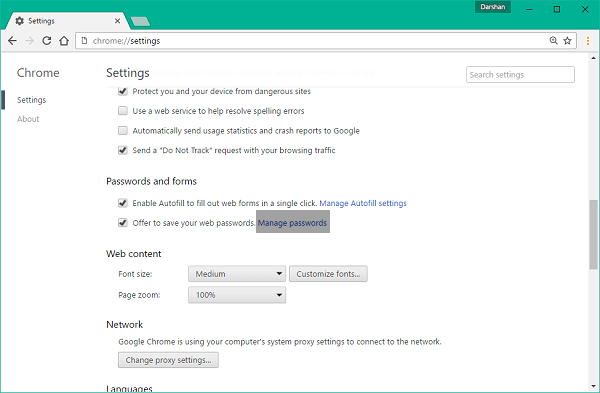Toggle the Do Not Track request checkbox
The width and height of the screenshot is (600, 393).
tap(123, 150)
